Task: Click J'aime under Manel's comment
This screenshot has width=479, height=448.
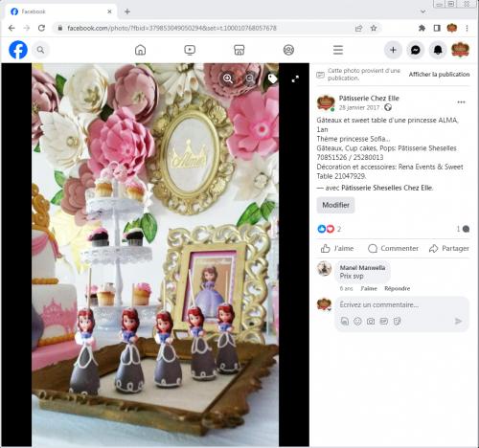Action: point(369,288)
